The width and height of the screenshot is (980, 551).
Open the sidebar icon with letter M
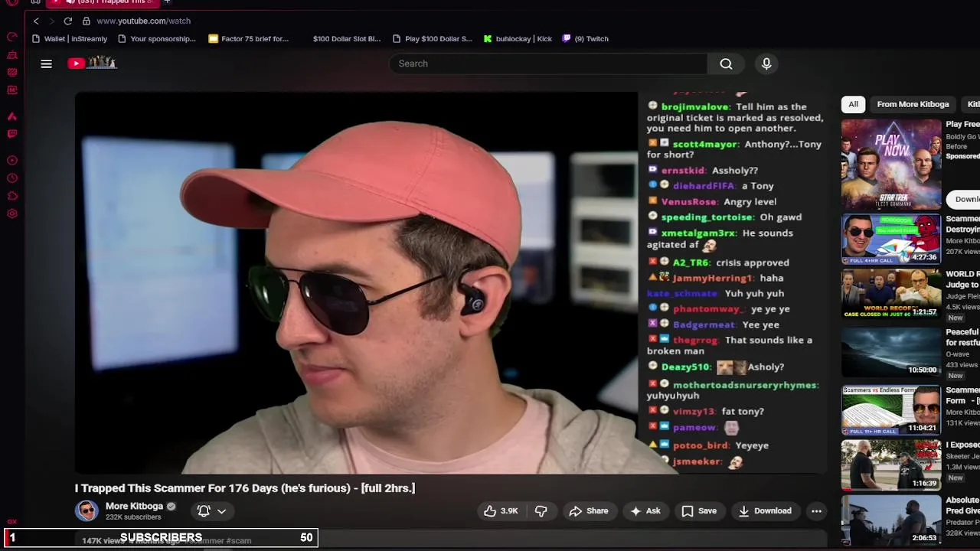(x=12, y=90)
